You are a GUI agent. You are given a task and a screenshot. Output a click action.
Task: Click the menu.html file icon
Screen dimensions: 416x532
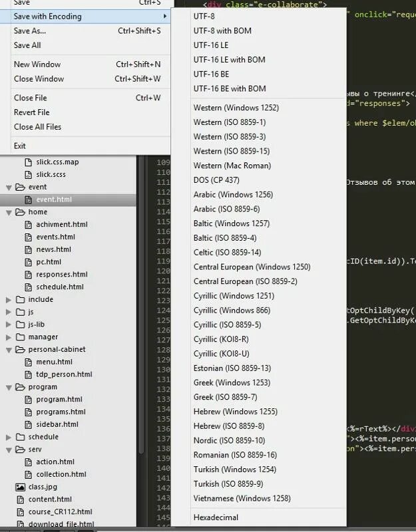[x=29, y=362]
